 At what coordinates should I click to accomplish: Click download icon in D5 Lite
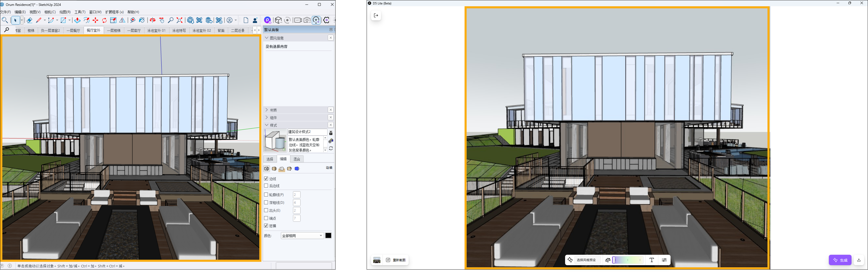click(x=859, y=260)
